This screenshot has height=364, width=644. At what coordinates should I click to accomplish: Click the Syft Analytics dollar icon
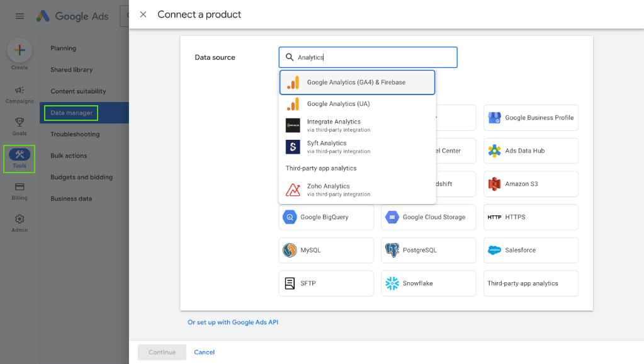click(x=293, y=147)
